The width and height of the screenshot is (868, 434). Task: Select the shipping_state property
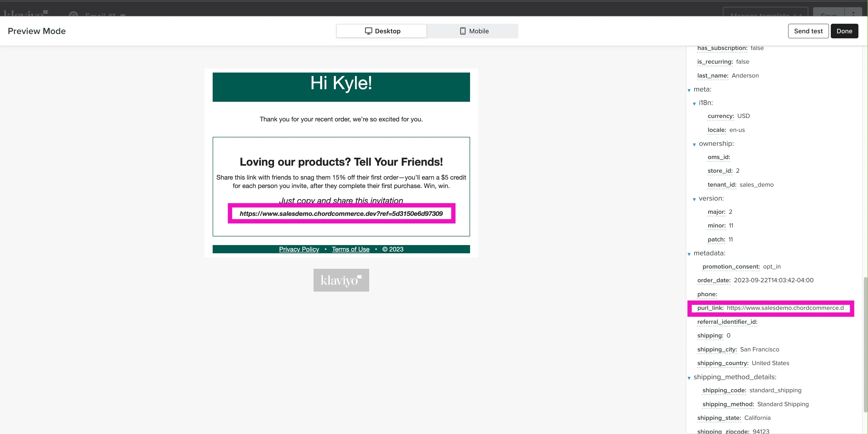(719, 418)
